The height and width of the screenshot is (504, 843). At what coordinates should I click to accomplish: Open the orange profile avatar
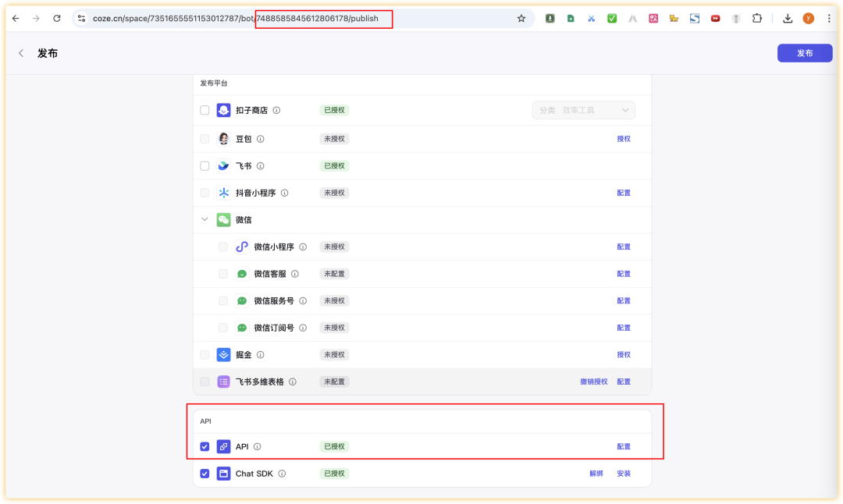[x=808, y=18]
